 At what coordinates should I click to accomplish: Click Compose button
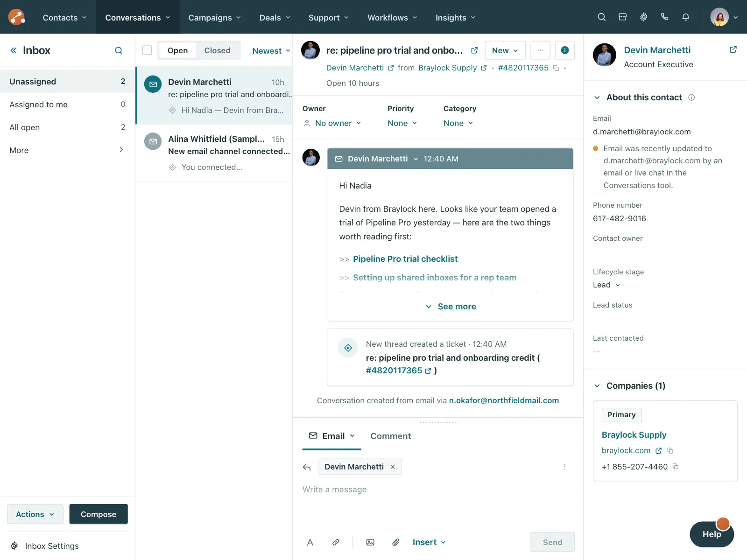click(x=99, y=514)
